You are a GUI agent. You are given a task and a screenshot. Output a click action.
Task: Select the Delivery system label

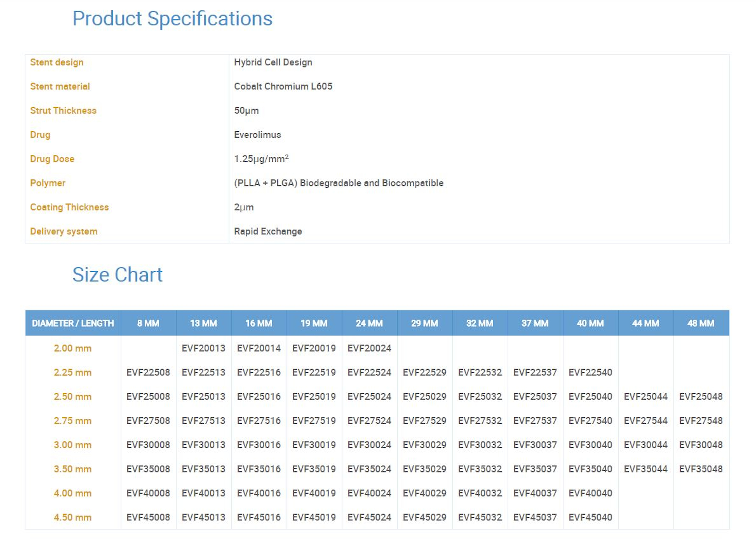click(64, 231)
